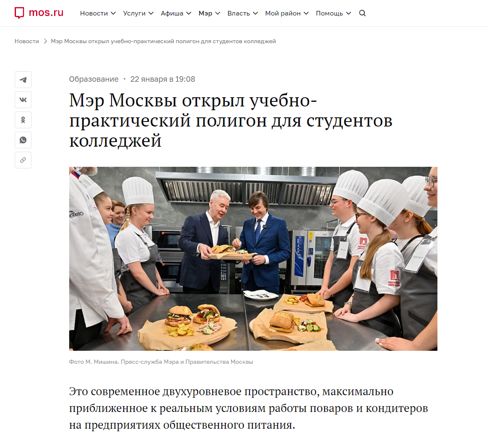Copy the article link icon

pos(23,160)
